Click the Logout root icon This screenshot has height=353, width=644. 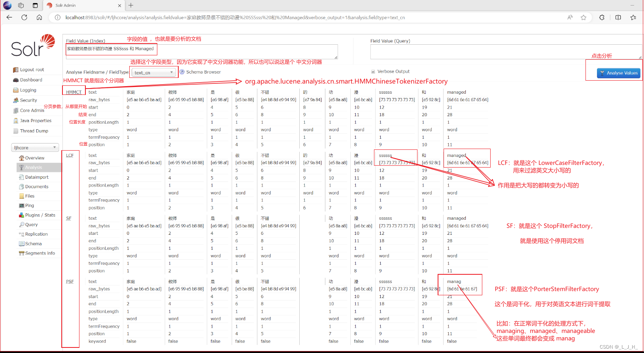click(16, 70)
